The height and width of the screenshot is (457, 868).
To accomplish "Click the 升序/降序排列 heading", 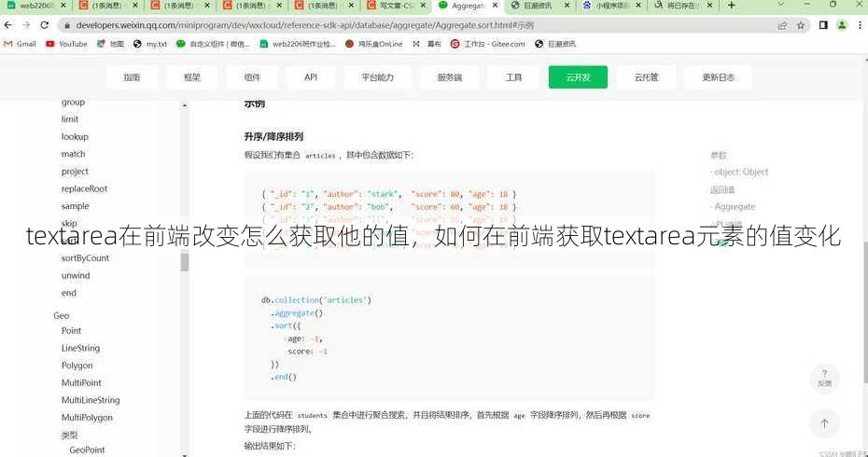I will pyautogui.click(x=273, y=137).
